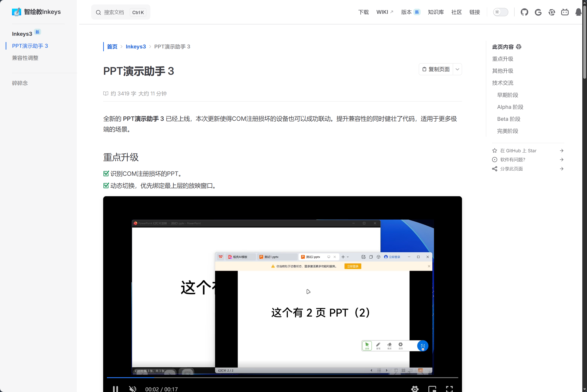Viewport: 587px width, 392px height.
Task: Go to Inkeys3 breadcrumb link
Action: click(136, 47)
